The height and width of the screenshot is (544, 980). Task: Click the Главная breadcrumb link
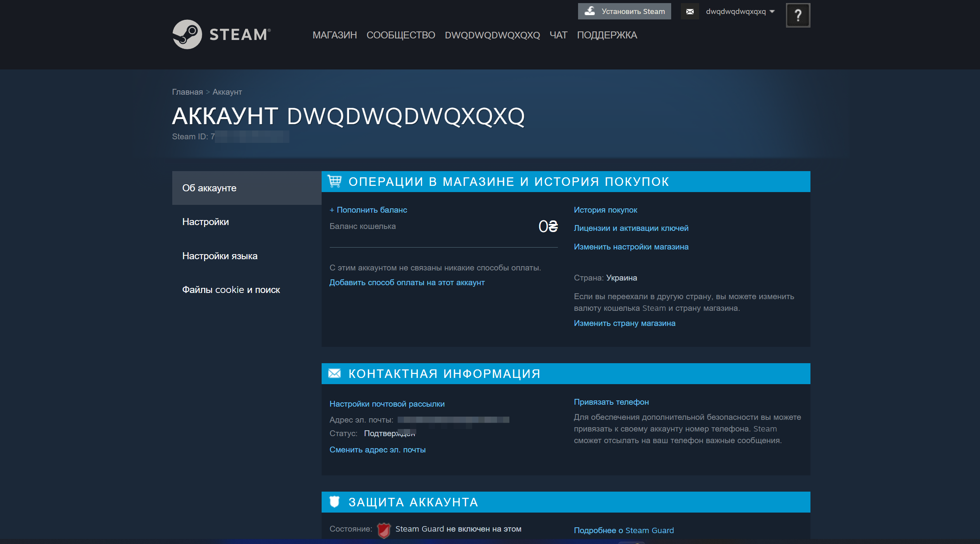pyautogui.click(x=187, y=92)
